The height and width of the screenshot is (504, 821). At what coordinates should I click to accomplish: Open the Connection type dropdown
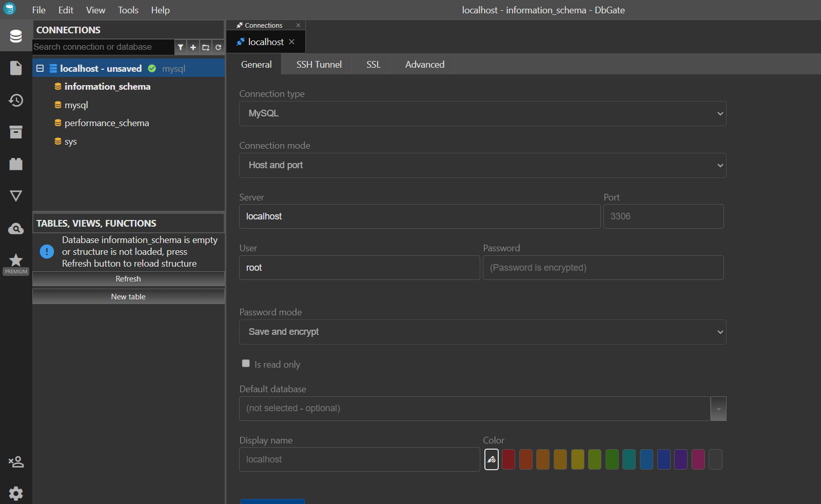click(x=482, y=113)
